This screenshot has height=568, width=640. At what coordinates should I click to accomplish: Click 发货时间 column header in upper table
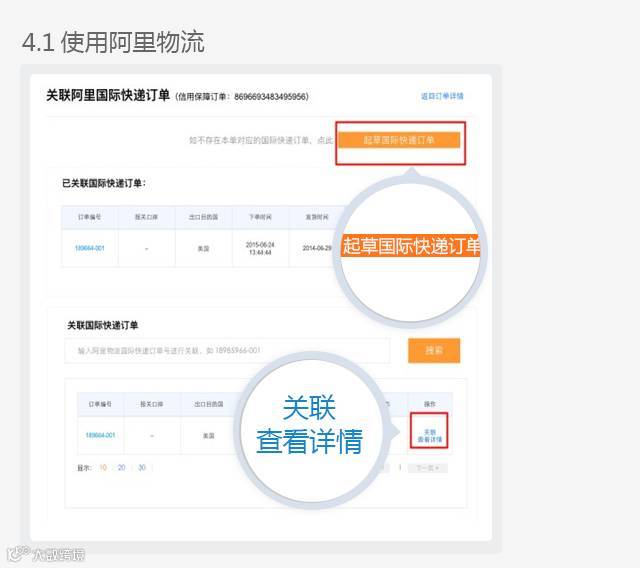tap(317, 217)
